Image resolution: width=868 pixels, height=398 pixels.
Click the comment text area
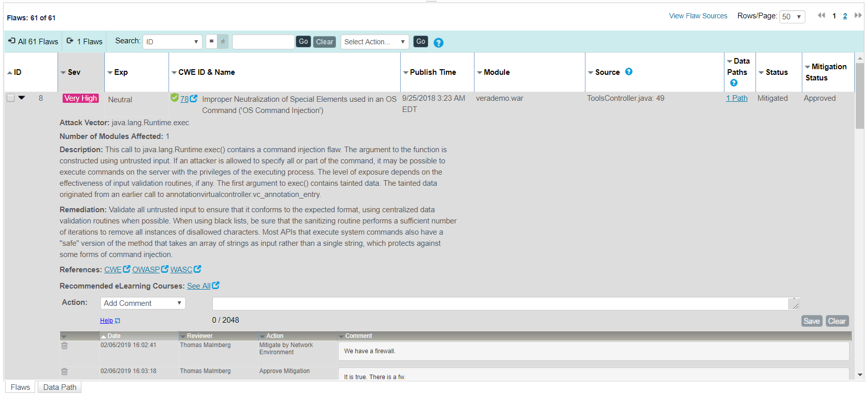point(506,304)
